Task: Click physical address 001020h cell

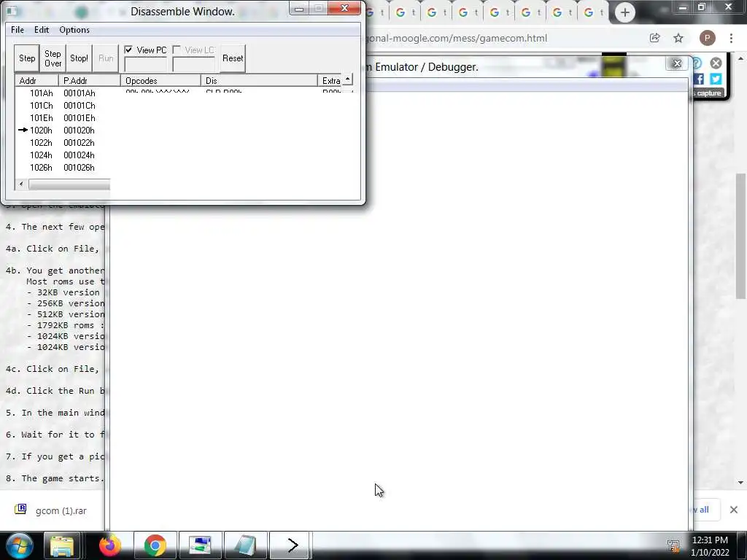Action: 79,130
